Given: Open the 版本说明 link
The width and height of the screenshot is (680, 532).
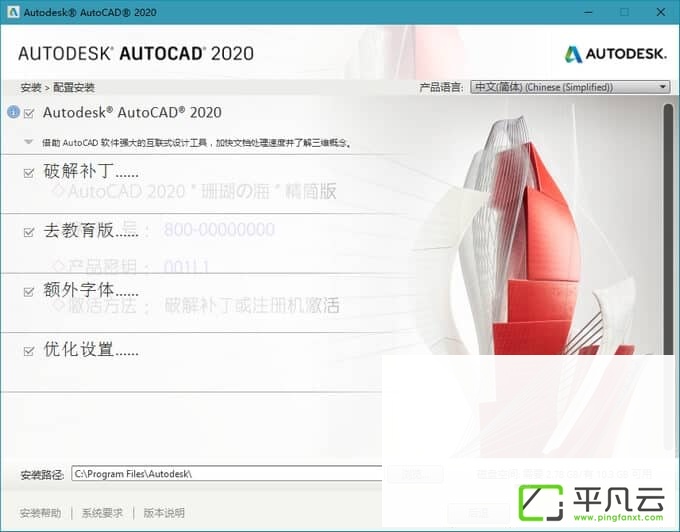Looking at the screenshot, I should 164,513.
